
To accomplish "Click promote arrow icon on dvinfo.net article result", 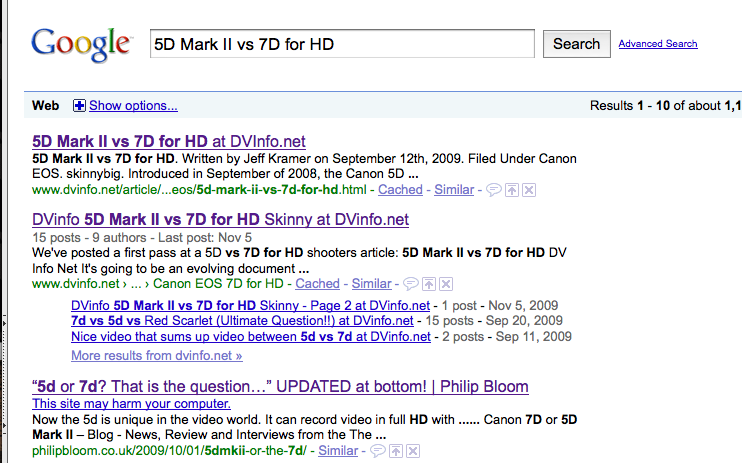I will [x=512, y=190].
